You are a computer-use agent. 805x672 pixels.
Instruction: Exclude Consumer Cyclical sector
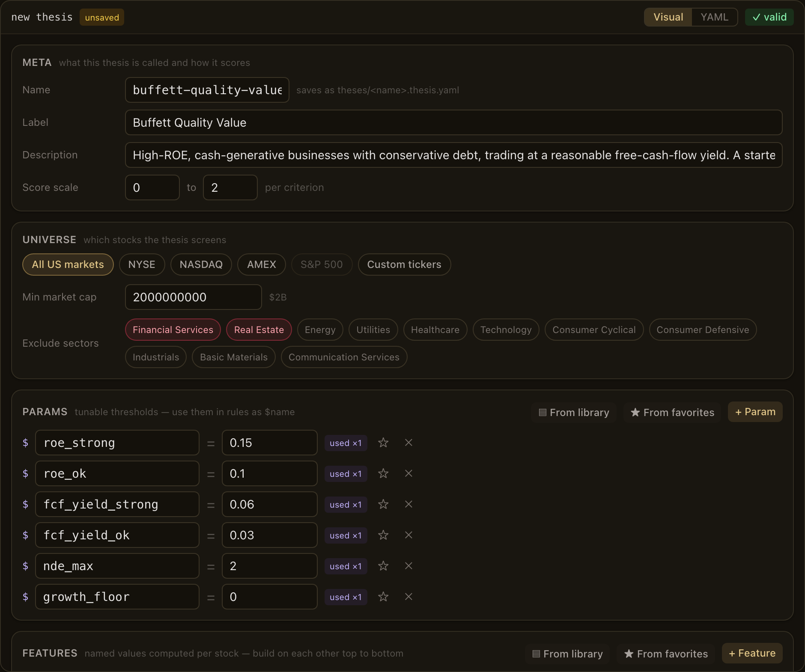594,330
